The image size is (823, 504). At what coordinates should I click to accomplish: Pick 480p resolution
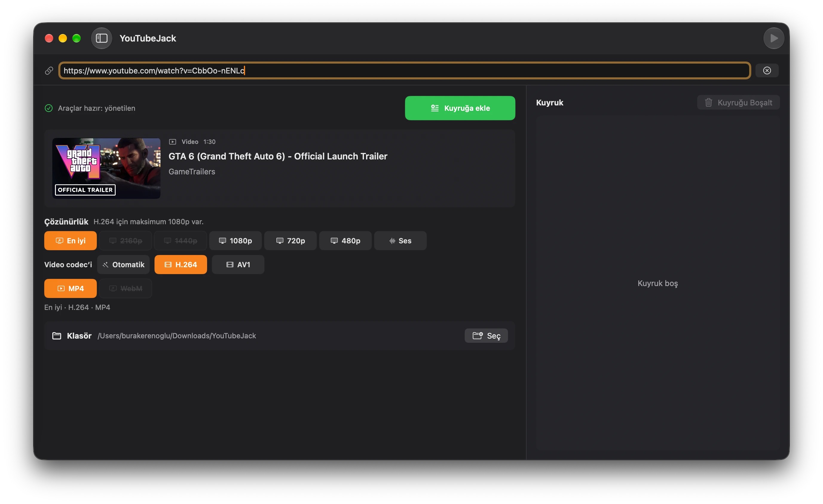(x=345, y=241)
